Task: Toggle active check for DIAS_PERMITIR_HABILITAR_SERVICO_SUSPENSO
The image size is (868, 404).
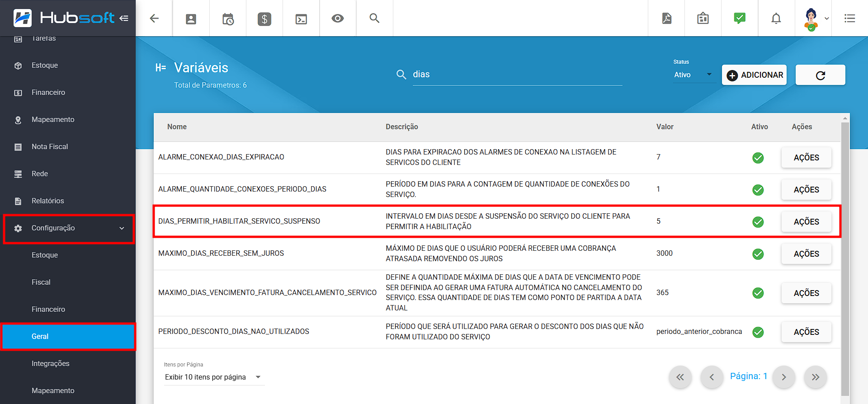Action: [x=758, y=222]
